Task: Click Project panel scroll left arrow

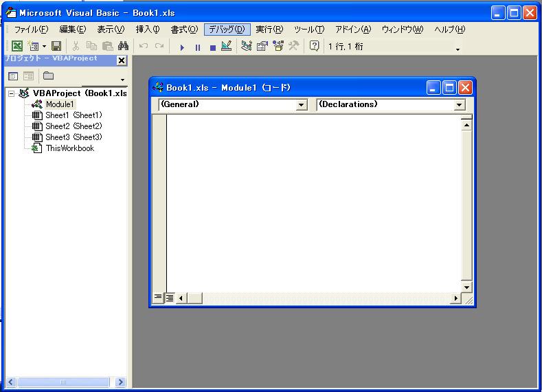Action: (x=10, y=382)
